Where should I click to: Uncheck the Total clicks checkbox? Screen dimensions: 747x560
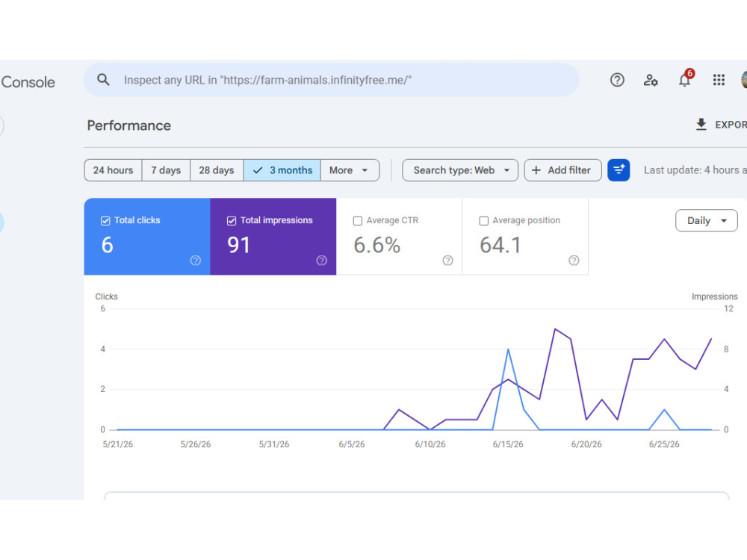(x=105, y=220)
